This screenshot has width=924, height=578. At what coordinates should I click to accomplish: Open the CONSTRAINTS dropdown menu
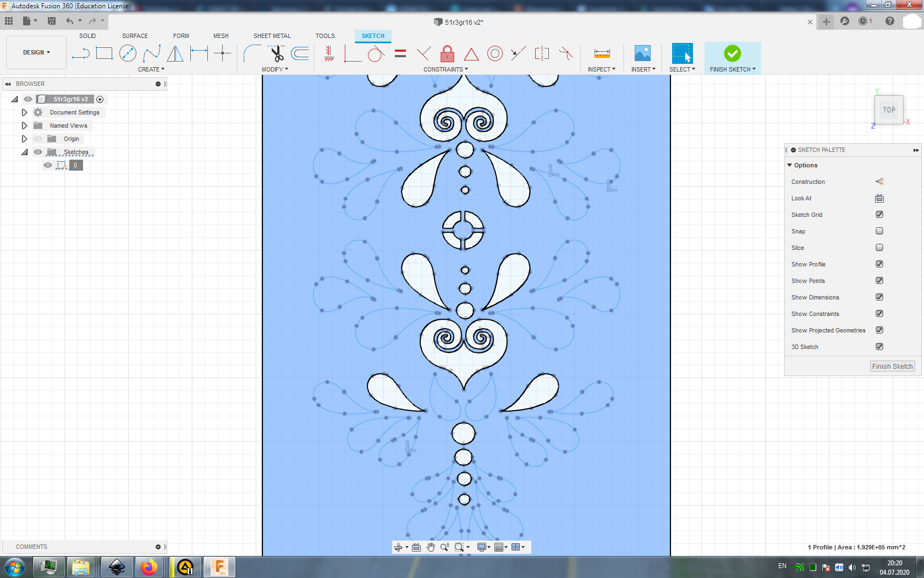tap(446, 69)
